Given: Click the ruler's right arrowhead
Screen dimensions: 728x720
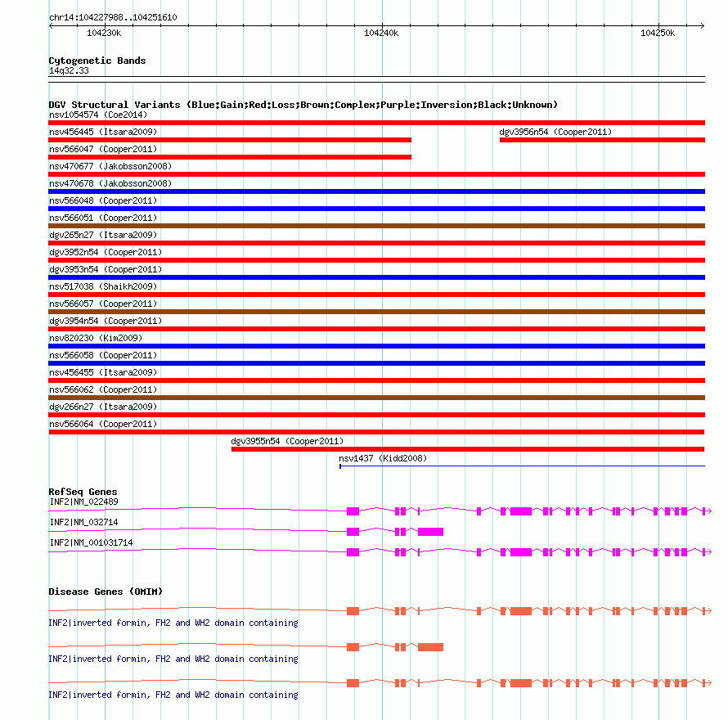Looking at the screenshot, I should [702, 26].
